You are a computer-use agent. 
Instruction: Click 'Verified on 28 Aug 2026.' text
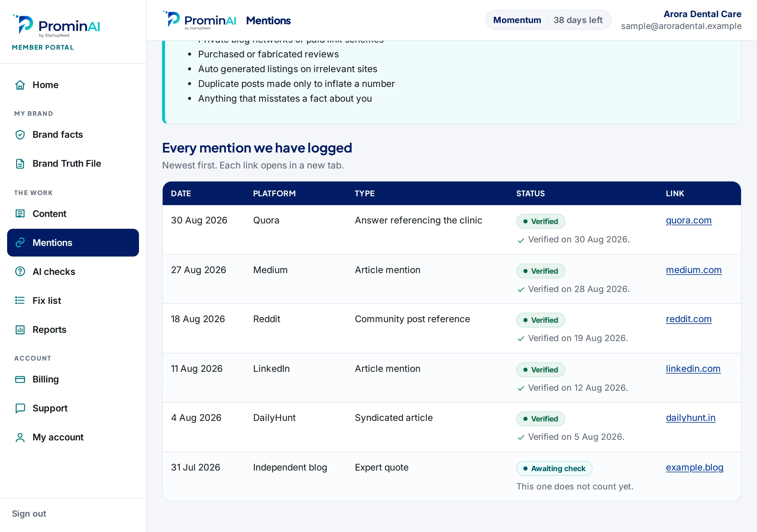click(579, 289)
